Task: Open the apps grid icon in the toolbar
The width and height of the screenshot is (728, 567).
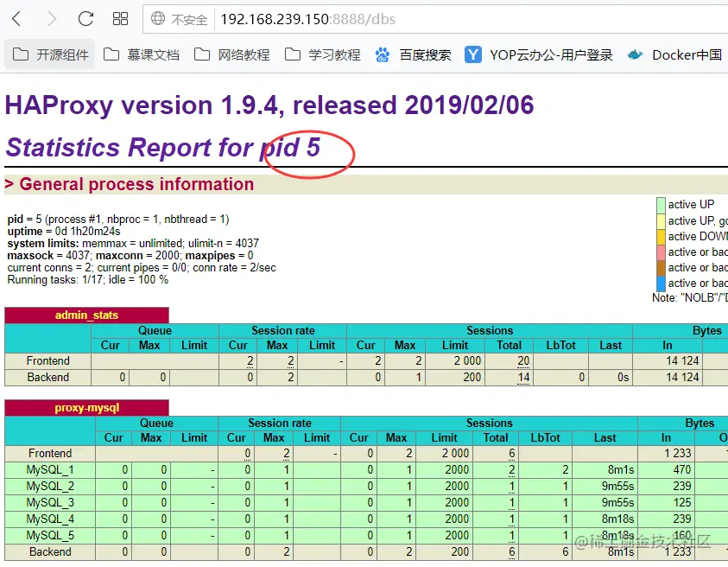Action: 120,19
